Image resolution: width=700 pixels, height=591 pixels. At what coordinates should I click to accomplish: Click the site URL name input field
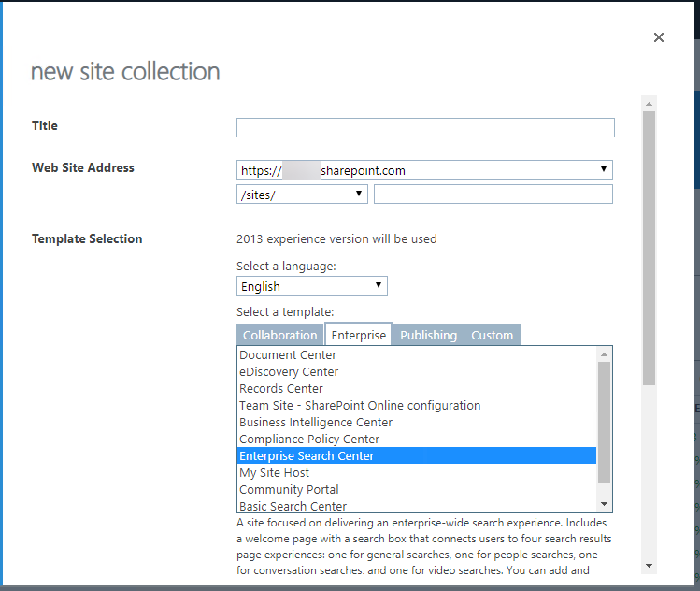click(x=493, y=194)
